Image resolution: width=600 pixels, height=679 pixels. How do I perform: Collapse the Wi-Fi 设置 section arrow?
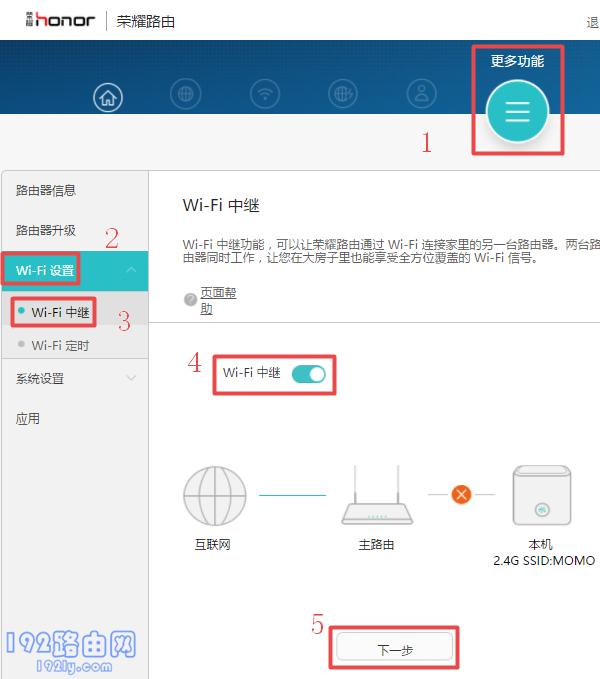131,271
